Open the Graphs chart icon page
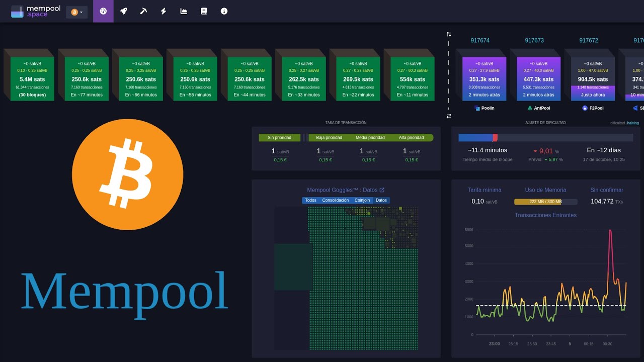 pos(184,11)
